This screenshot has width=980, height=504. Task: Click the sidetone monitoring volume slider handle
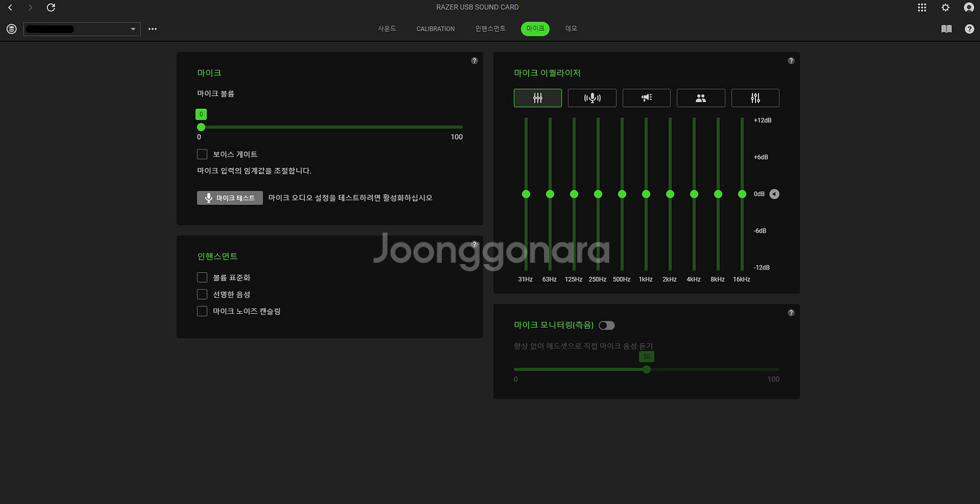coord(647,369)
